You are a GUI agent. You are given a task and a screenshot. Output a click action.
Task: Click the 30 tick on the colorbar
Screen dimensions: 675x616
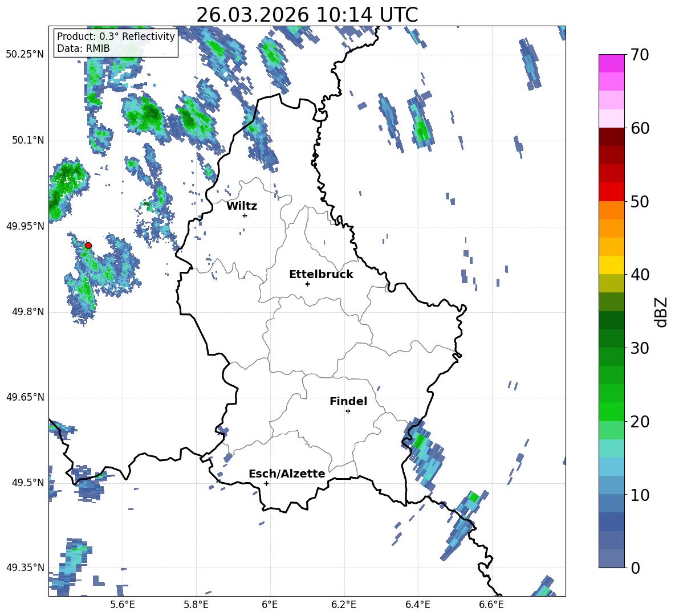pos(640,348)
